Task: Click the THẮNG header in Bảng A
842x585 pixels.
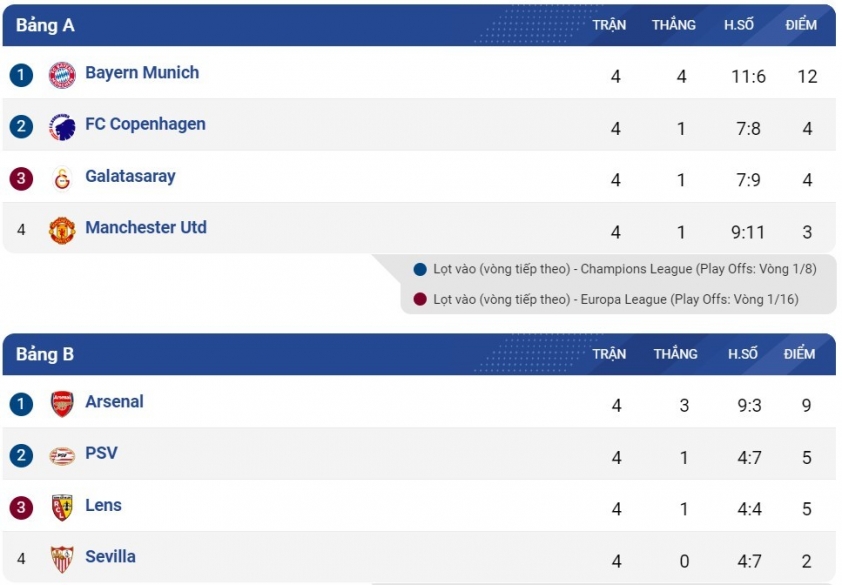Action: (x=674, y=25)
